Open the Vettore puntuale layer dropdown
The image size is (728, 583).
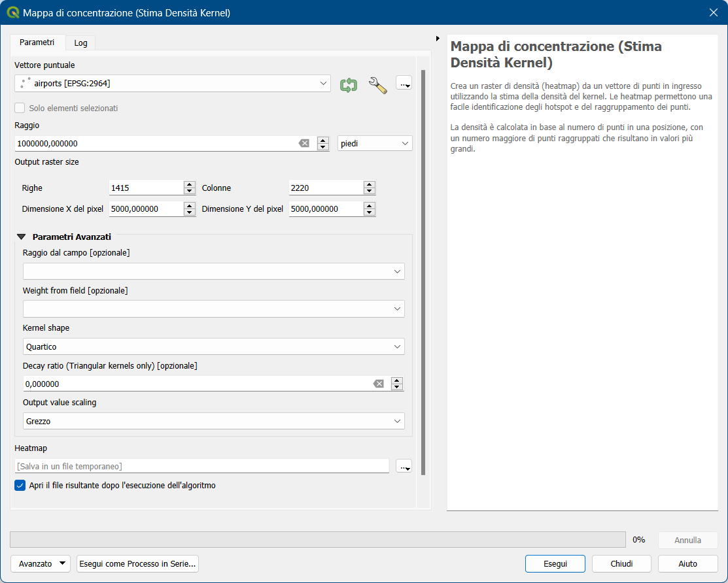click(173, 84)
